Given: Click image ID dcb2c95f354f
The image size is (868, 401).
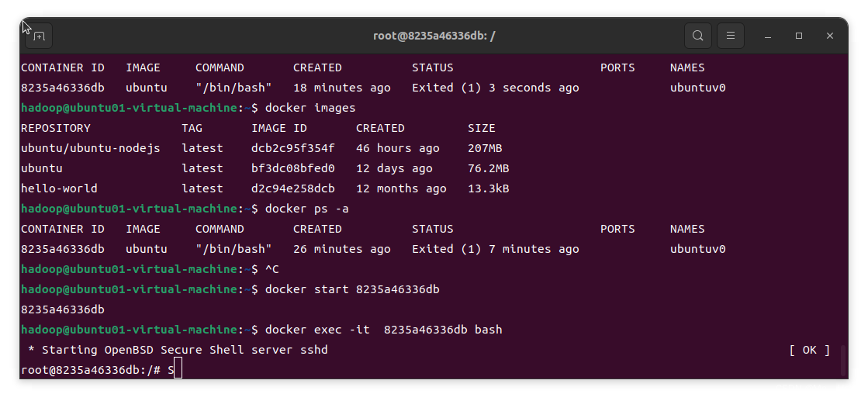Looking at the screenshot, I should pyautogui.click(x=293, y=148).
